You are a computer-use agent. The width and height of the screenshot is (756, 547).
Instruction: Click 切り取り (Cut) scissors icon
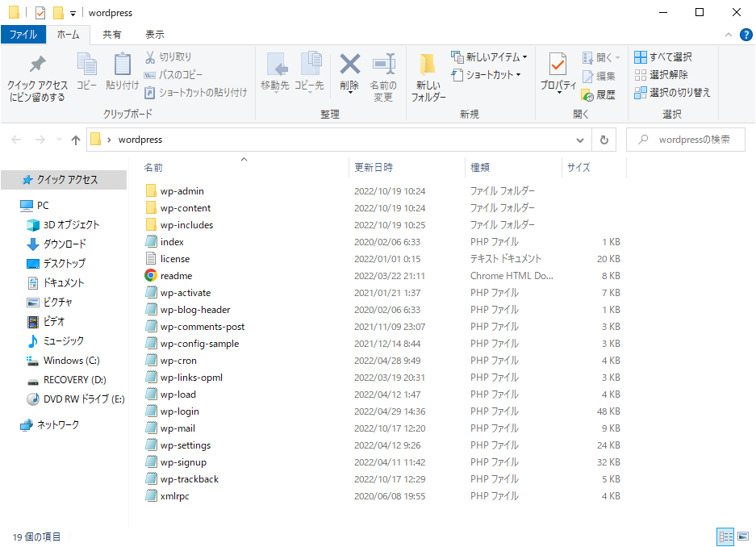click(150, 56)
